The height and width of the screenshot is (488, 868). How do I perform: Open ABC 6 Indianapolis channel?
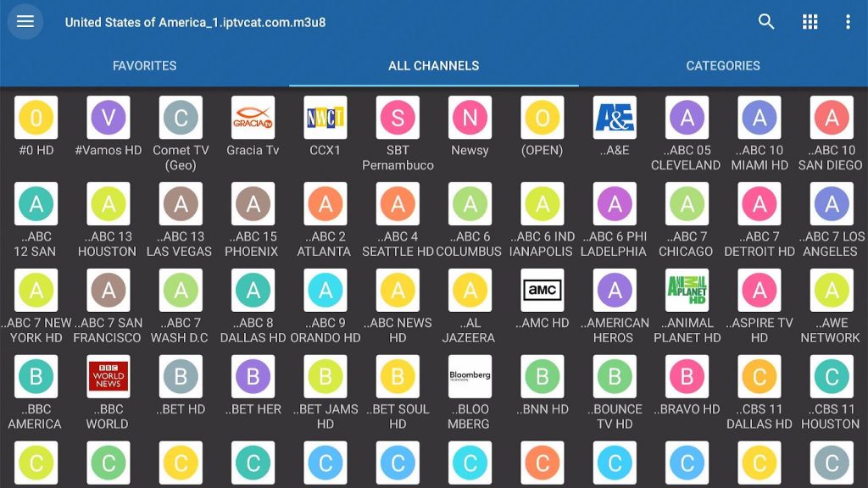coord(542,204)
